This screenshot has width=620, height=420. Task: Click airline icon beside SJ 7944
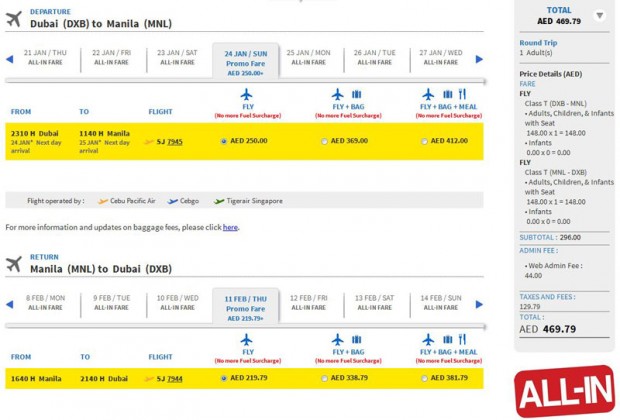(149, 379)
